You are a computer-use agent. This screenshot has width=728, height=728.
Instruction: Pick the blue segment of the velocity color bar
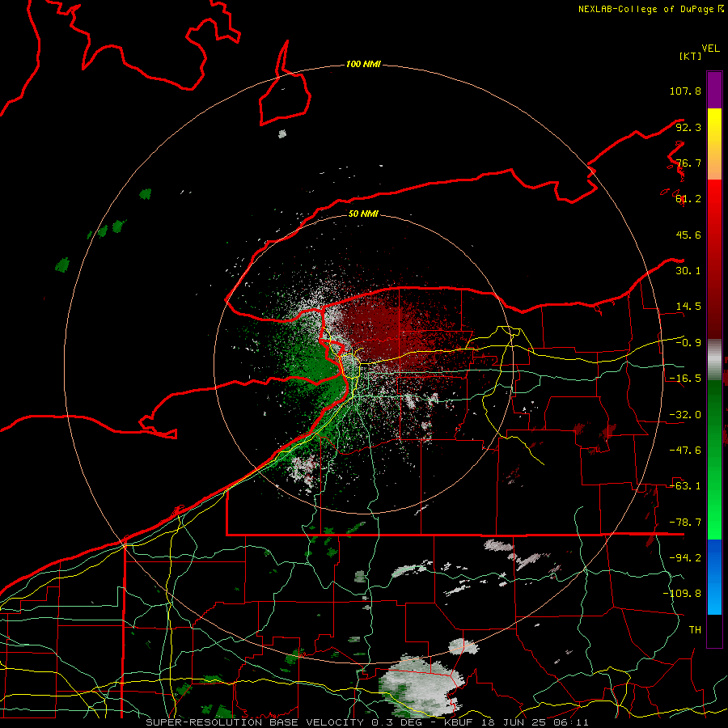[x=714, y=577]
